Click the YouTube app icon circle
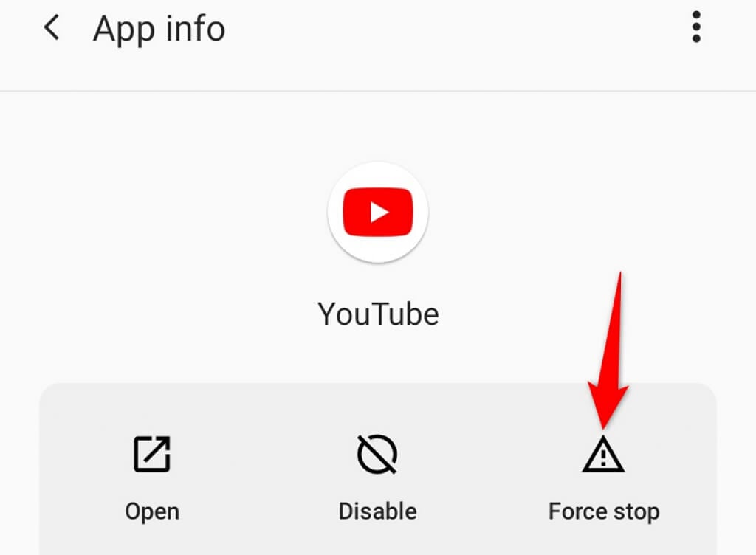 (378, 213)
